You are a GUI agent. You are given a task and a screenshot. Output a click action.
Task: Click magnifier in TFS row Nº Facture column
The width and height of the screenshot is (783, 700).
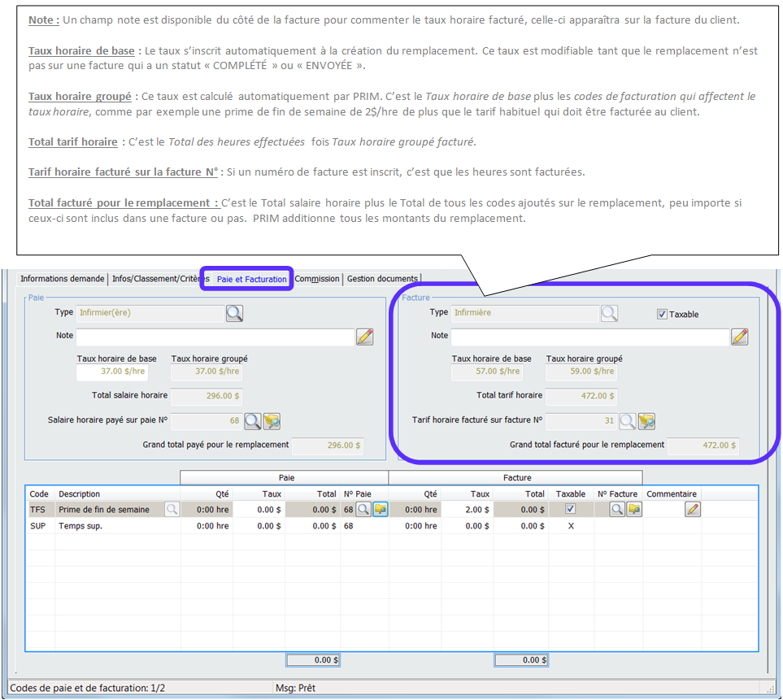(x=617, y=509)
